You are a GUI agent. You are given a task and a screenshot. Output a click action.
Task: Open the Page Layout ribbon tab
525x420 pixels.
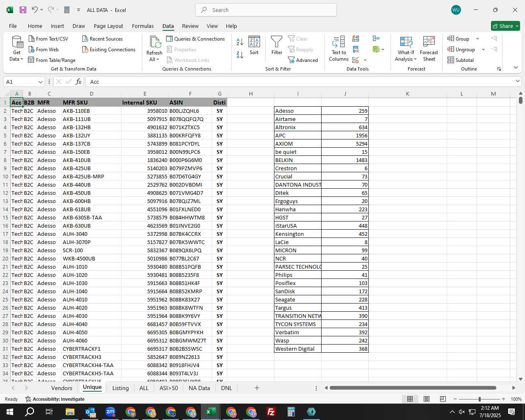(108, 26)
